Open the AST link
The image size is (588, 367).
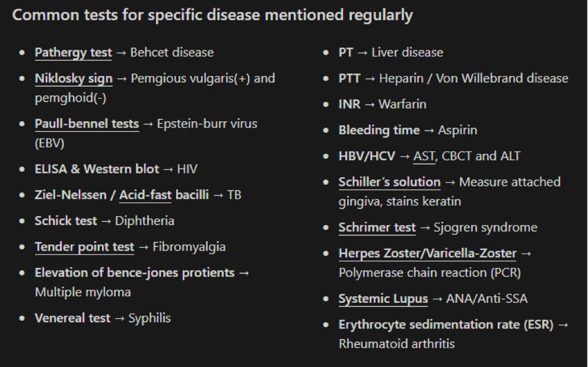pyautogui.click(x=424, y=156)
